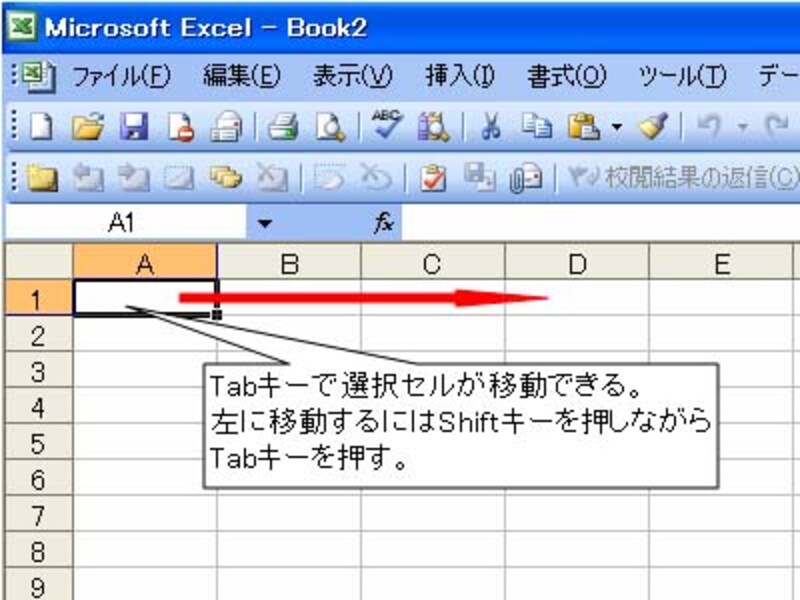
Task: Cut selection with the scissors icon
Action: coord(491,126)
